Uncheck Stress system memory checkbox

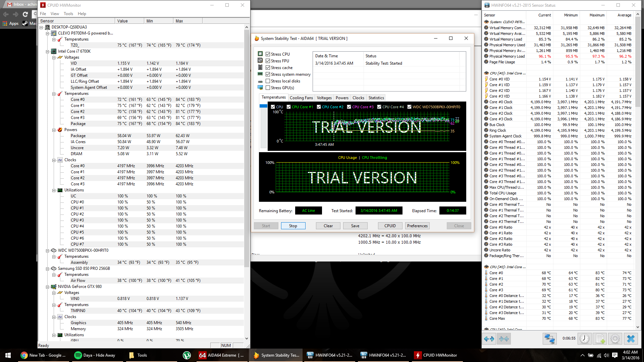[268, 74]
